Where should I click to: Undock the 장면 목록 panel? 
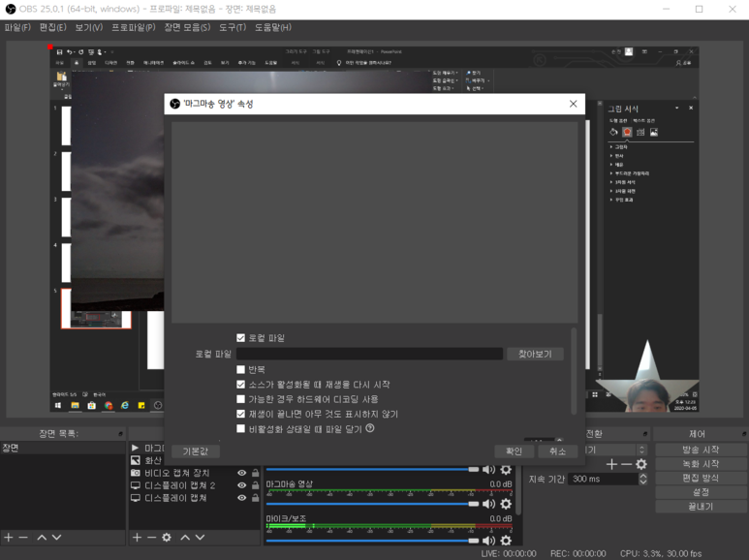point(120,434)
